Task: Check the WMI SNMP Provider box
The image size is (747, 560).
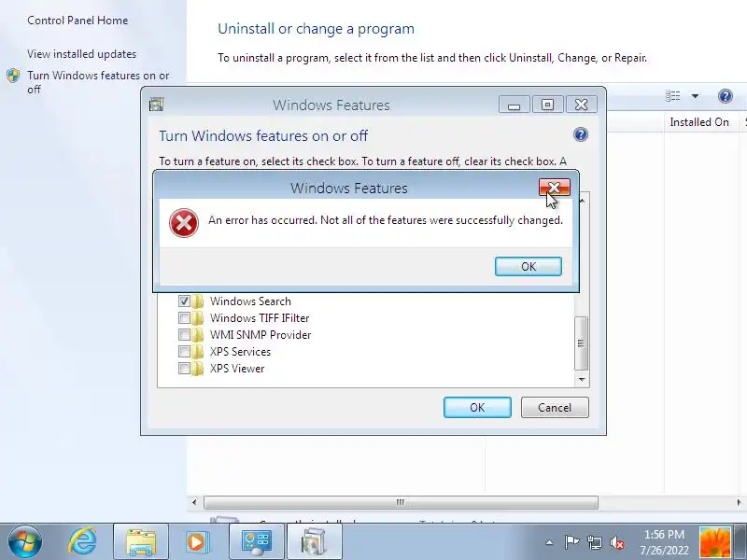Action: (x=184, y=334)
